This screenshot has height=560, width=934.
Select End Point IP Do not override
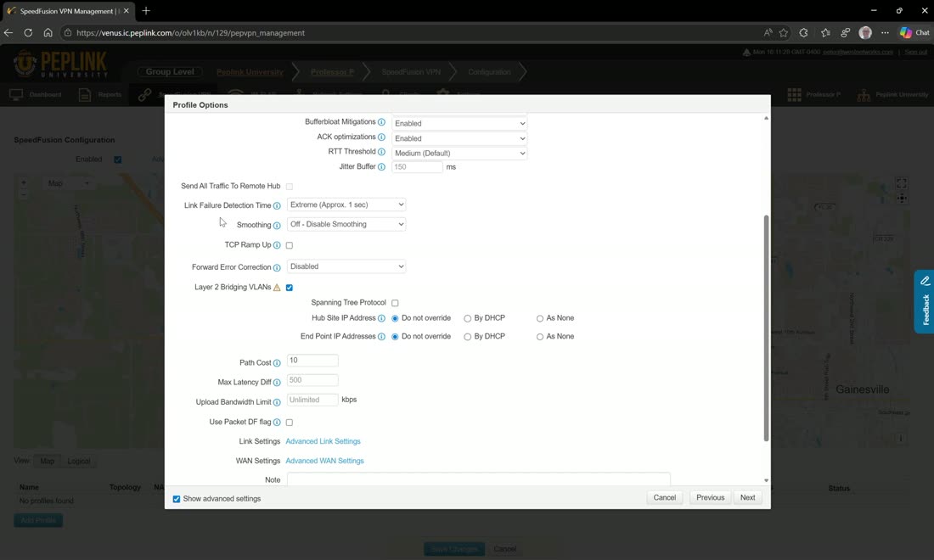395,337
